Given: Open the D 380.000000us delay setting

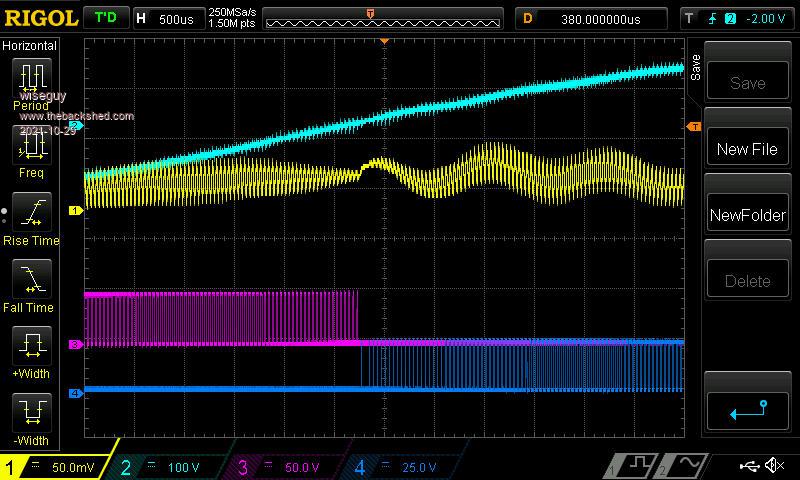Looking at the screenshot, I should [x=591, y=18].
